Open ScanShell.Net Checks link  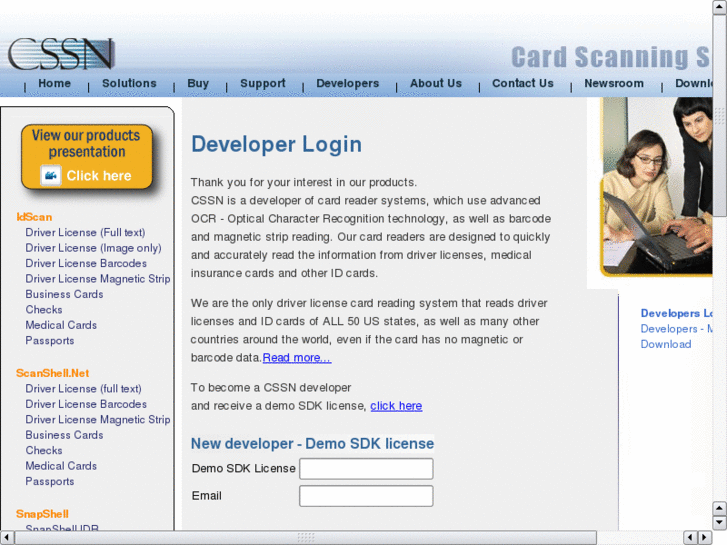click(44, 450)
